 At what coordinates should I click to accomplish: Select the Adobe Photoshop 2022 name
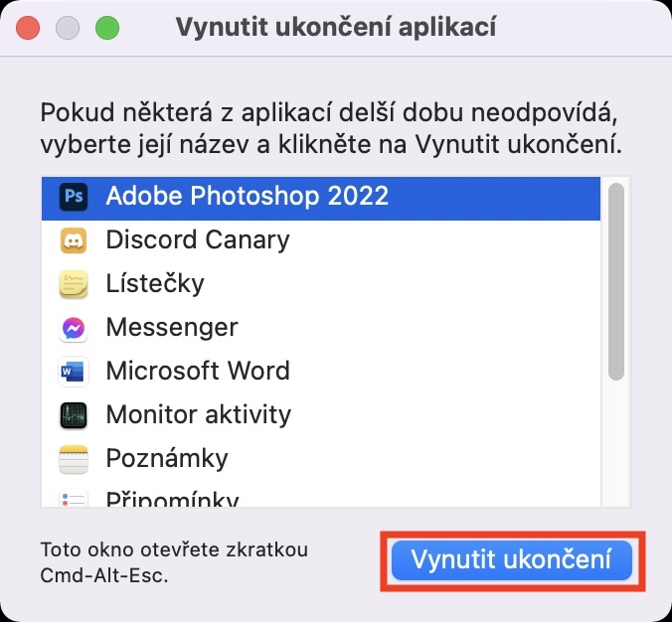(247, 196)
